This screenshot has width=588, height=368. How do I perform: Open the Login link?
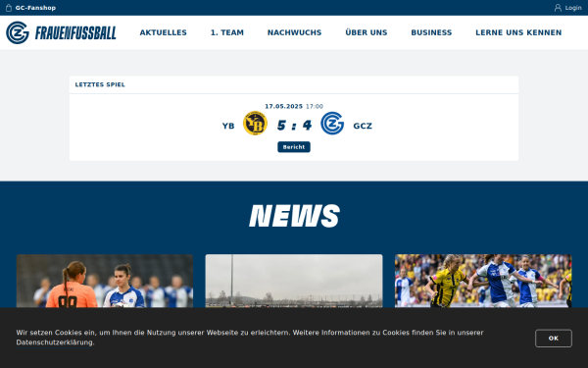[x=567, y=8]
